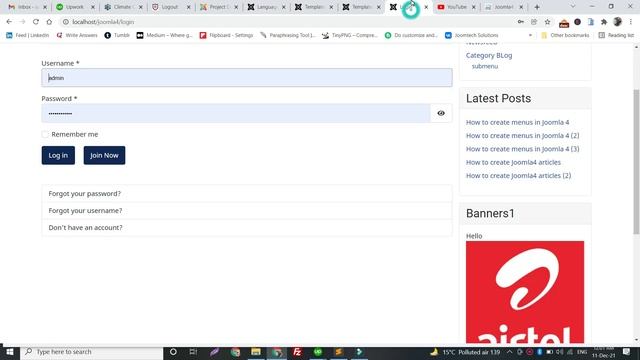Open the Tumblr bookmark
This screenshot has width=640, height=360.
[117, 35]
